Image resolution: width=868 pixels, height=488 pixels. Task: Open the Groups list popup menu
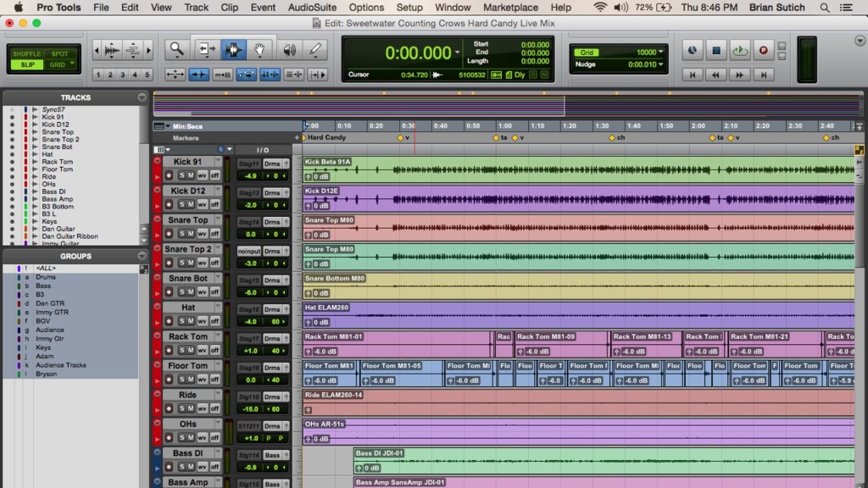tap(142, 256)
